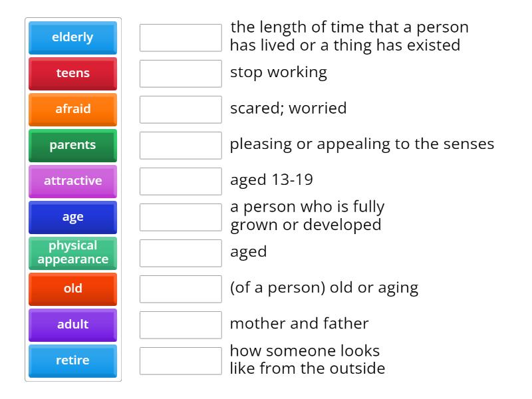Click the answer box beside 'aged'

click(x=180, y=253)
